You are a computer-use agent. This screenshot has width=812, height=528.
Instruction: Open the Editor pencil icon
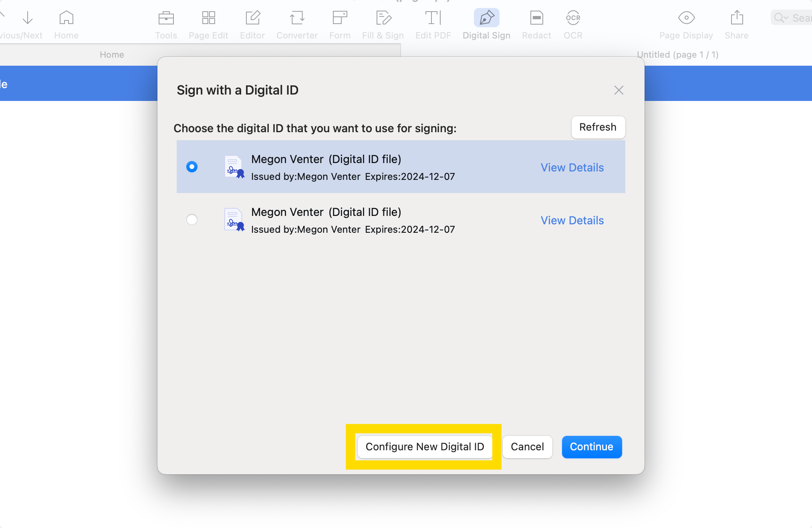coord(252,18)
